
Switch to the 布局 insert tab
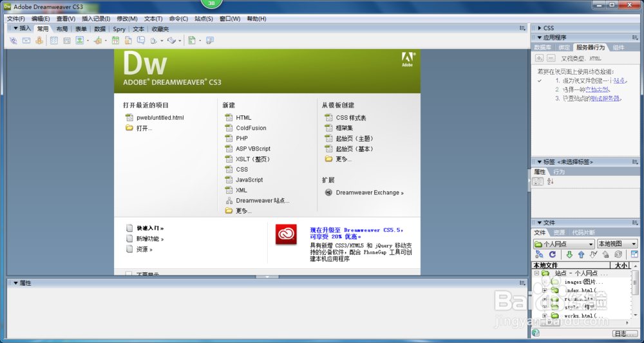coord(62,29)
